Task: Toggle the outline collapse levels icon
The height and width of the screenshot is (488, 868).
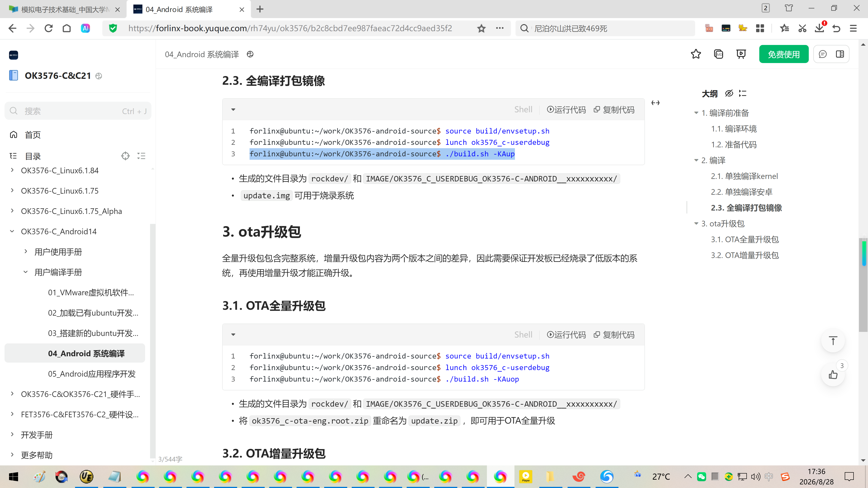Action: pos(743,93)
